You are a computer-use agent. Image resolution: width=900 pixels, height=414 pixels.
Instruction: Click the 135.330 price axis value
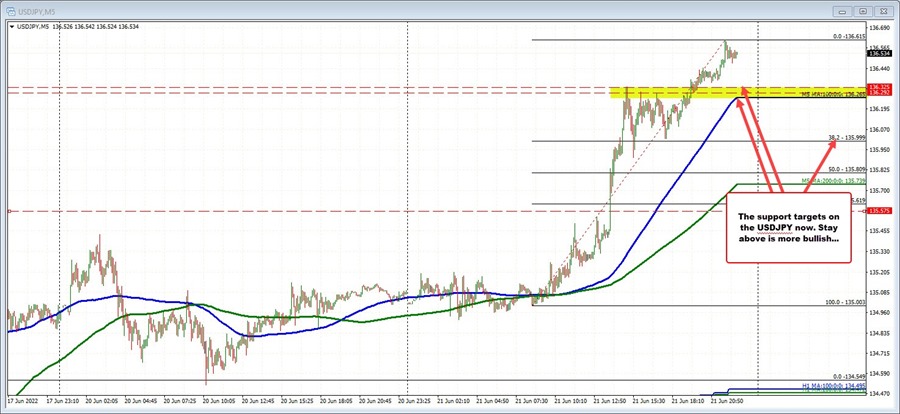(x=878, y=252)
